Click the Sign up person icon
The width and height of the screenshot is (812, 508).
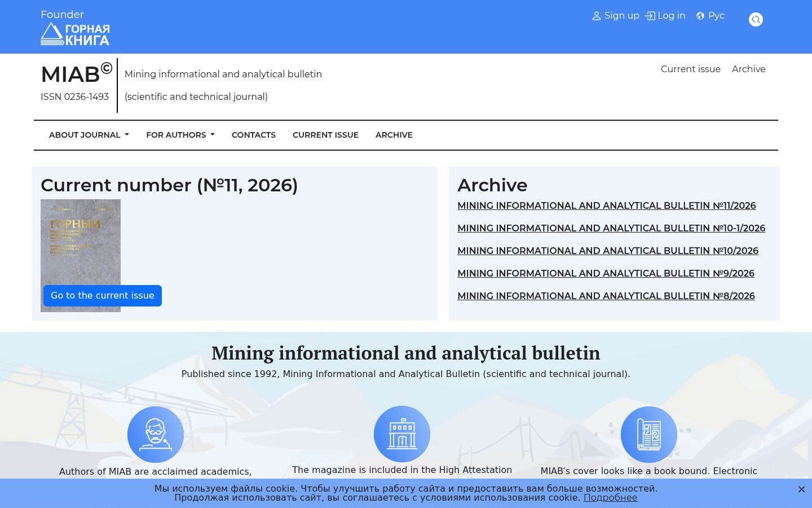click(596, 16)
